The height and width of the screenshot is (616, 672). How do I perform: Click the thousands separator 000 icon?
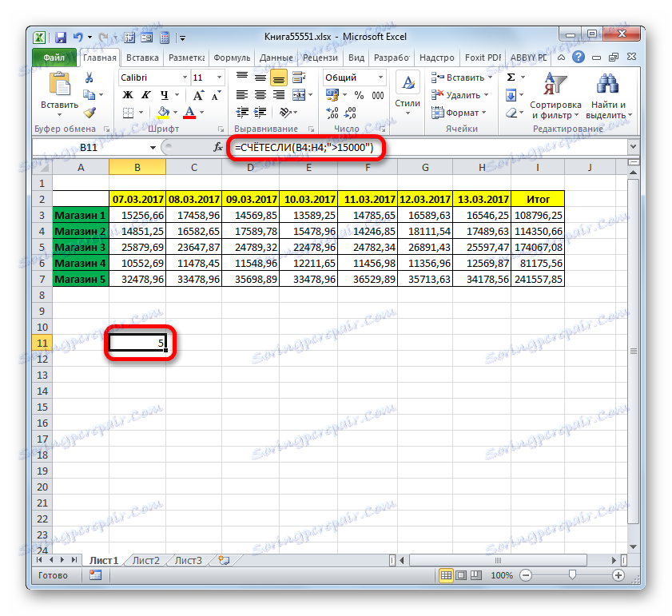[378, 95]
